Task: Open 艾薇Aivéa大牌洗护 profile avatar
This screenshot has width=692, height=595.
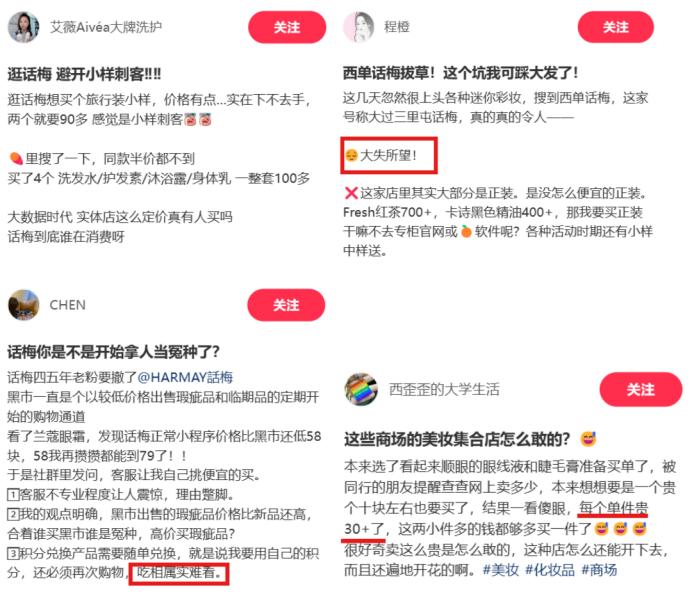Action: [23, 27]
